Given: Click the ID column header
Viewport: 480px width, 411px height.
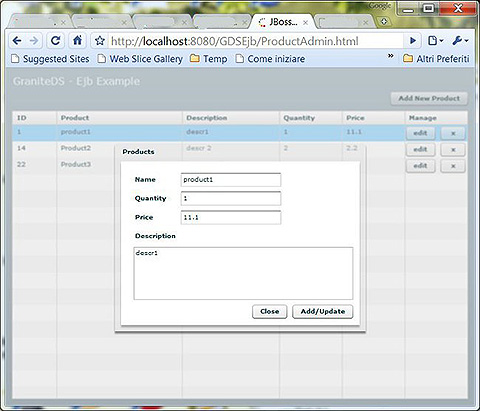Looking at the screenshot, I should [35, 118].
